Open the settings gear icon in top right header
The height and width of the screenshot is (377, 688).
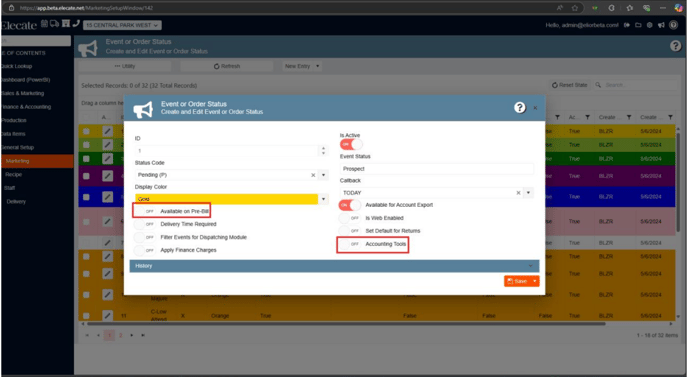pos(650,25)
